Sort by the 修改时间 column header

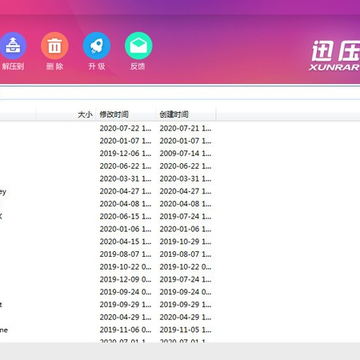[114, 115]
